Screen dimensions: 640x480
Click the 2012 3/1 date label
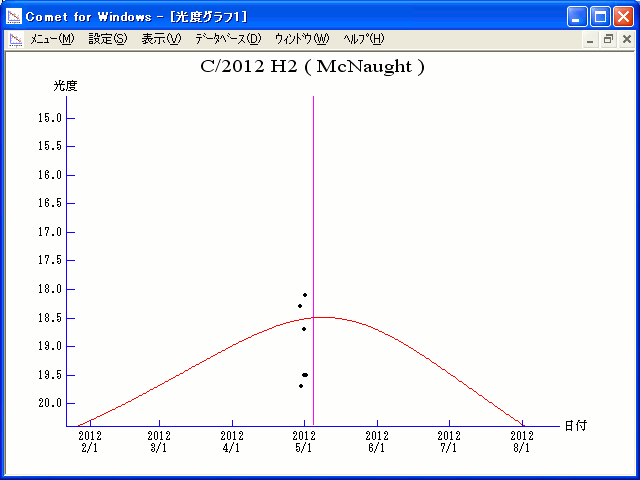tap(159, 442)
